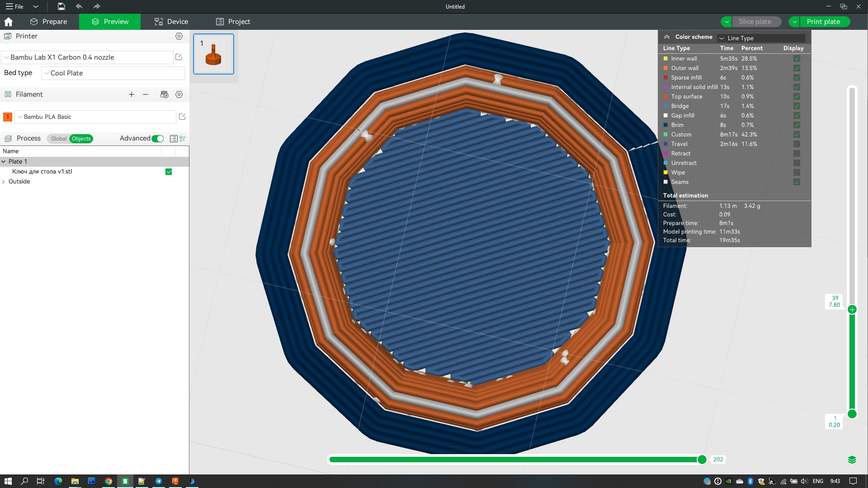Click the Print plate button
This screenshot has height=488, width=868.
(823, 22)
